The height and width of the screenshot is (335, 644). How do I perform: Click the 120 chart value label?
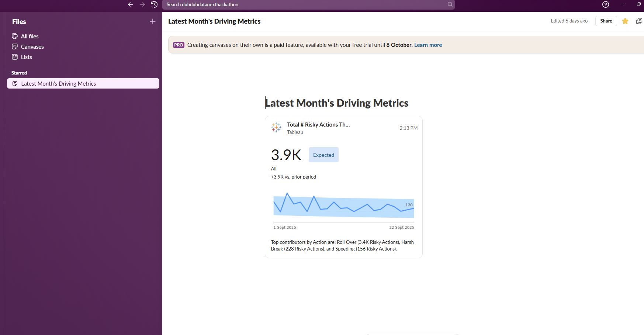[x=409, y=205]
